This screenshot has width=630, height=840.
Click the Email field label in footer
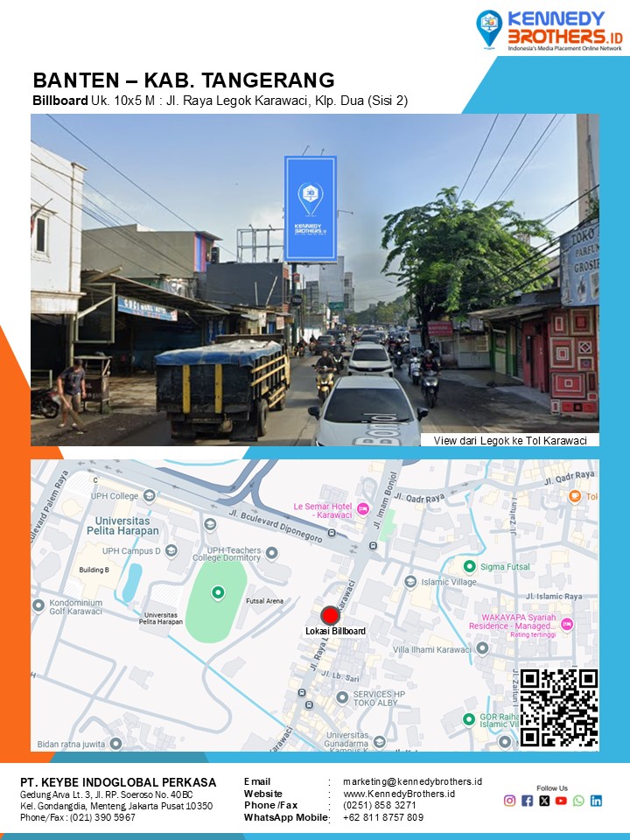point(257,781)
